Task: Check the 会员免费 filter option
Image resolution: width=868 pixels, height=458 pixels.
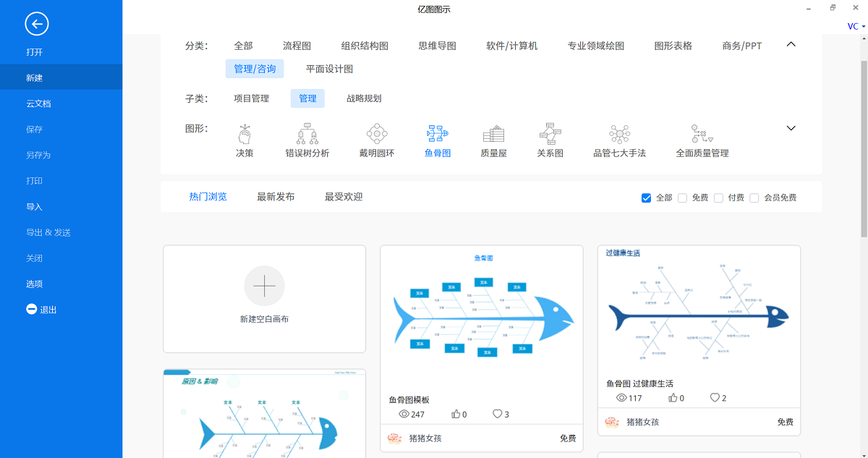Action: tap(754, 197)
